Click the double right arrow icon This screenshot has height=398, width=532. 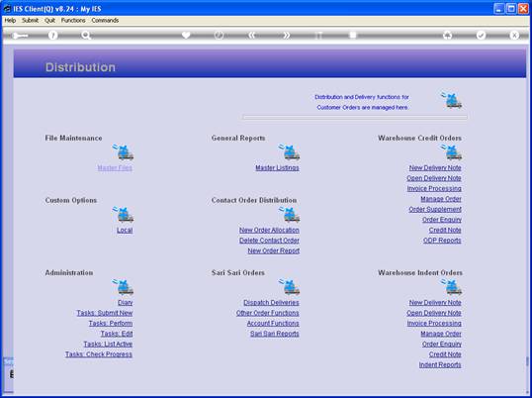[x=287, y=35]
